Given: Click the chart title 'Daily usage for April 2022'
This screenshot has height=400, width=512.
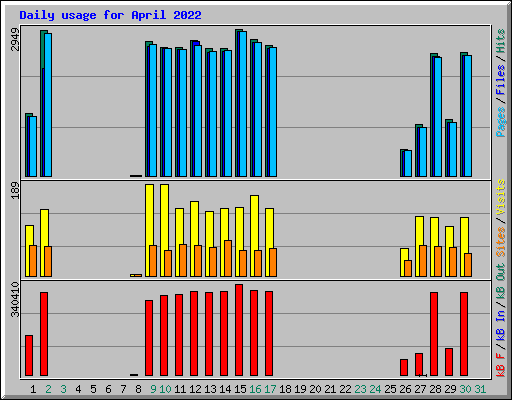Looking at the screenshot, I should (x=110, y=15).
